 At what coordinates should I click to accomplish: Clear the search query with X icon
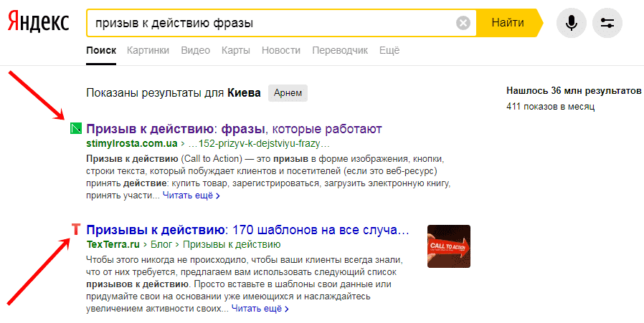point(463,24)
